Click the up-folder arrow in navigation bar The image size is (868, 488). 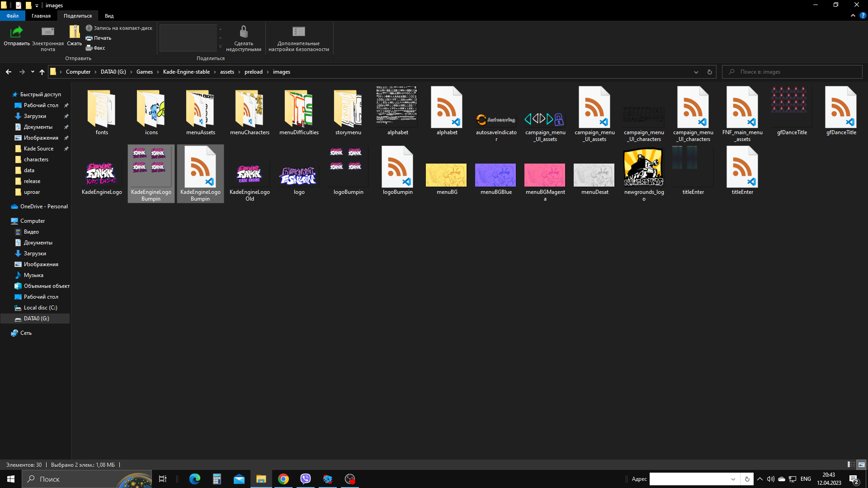pyautogui.click(x=42, y=72)
